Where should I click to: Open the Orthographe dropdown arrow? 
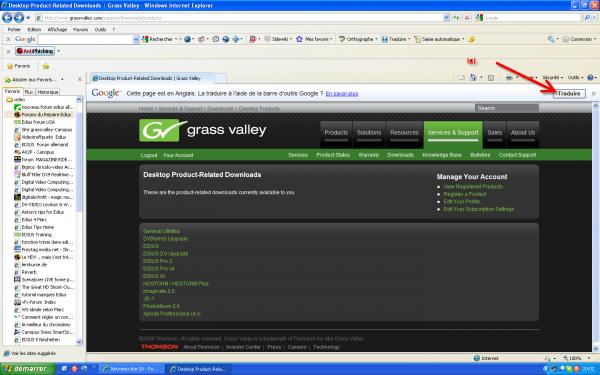pos(376,39)
